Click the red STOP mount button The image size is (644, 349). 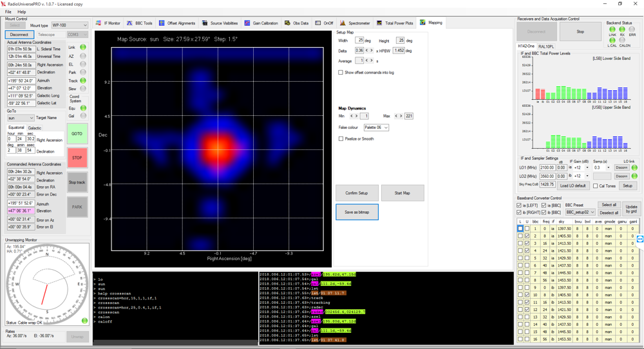[x=77, y=158]
